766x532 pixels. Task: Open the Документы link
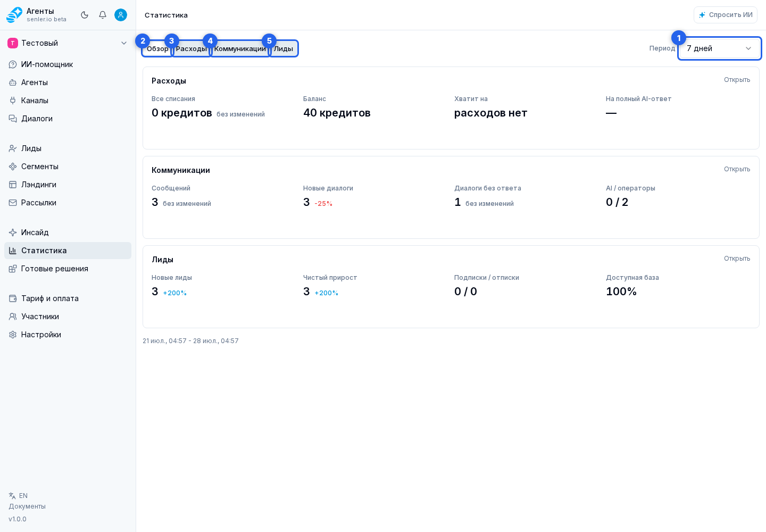[x=27, y=506]
